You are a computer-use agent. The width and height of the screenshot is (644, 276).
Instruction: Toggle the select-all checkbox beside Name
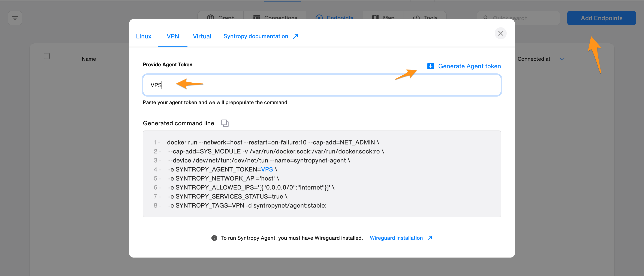(47, 56)
